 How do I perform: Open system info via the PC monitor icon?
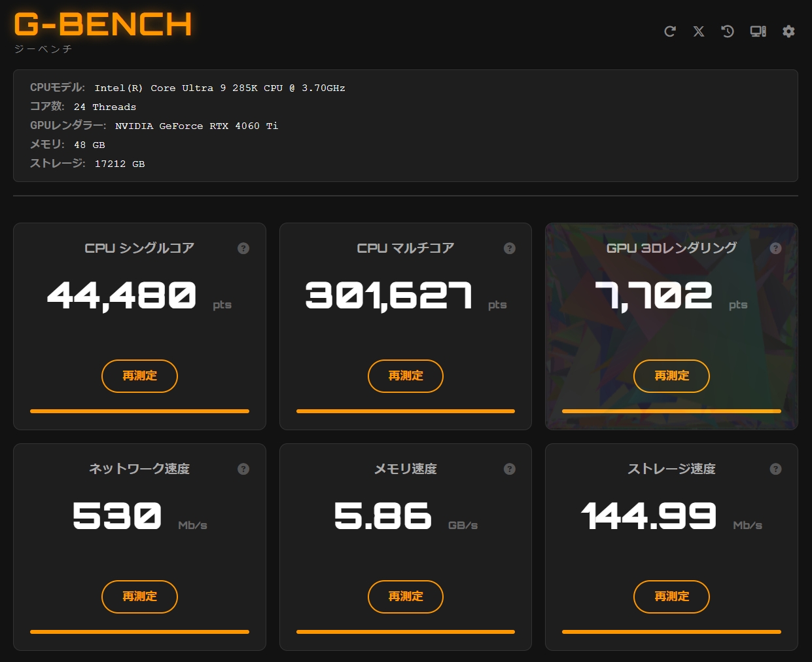(757, 31)
